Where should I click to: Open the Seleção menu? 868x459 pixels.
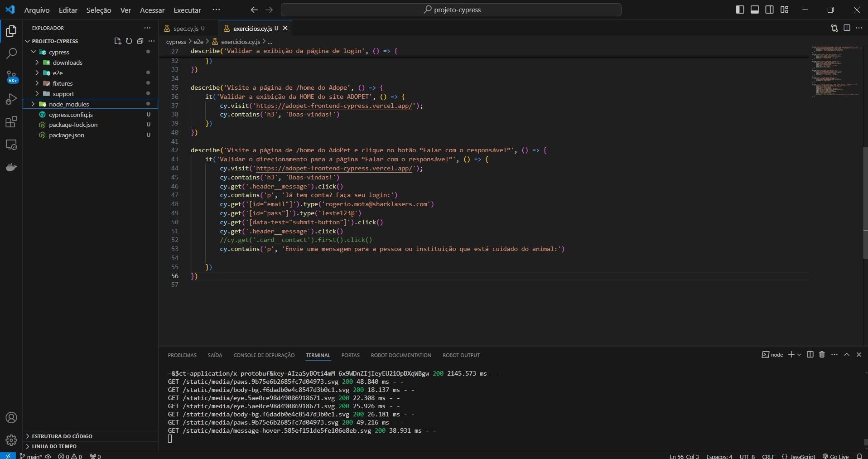tap(99, 10)
